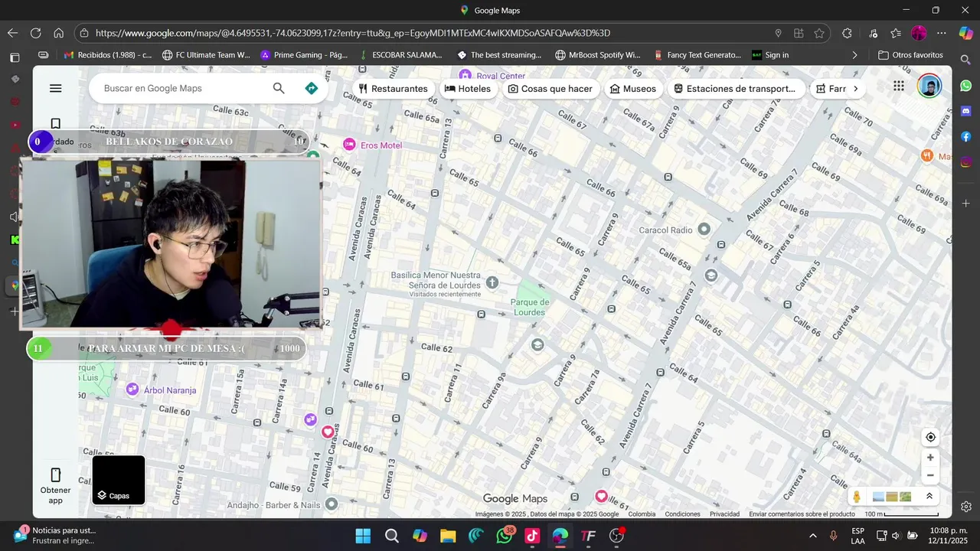Open directions with the blue diamond icon
This screenshot has width=980, height=551.
tap(311, 88)
